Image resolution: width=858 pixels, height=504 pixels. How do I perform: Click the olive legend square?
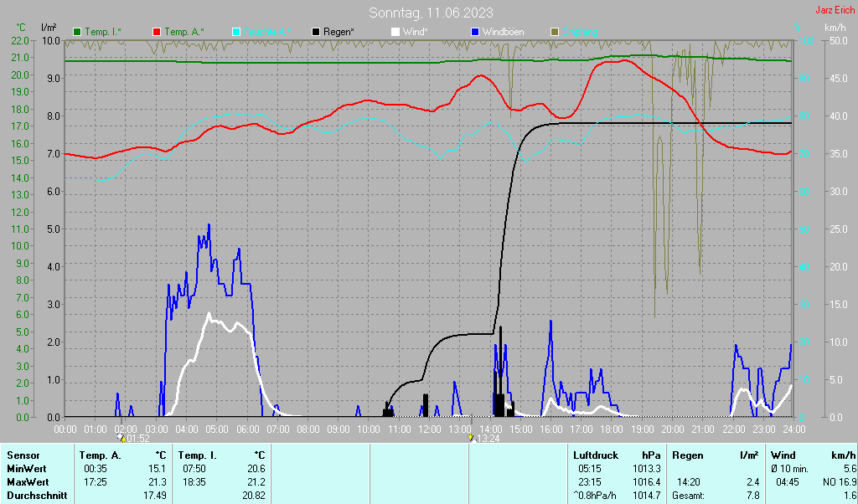pyautogui.click(x=554, y=32)
